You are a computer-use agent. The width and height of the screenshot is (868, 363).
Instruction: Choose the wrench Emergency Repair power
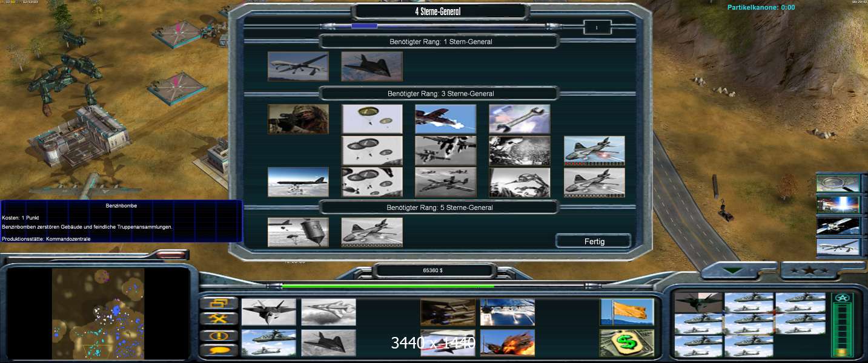520,119
